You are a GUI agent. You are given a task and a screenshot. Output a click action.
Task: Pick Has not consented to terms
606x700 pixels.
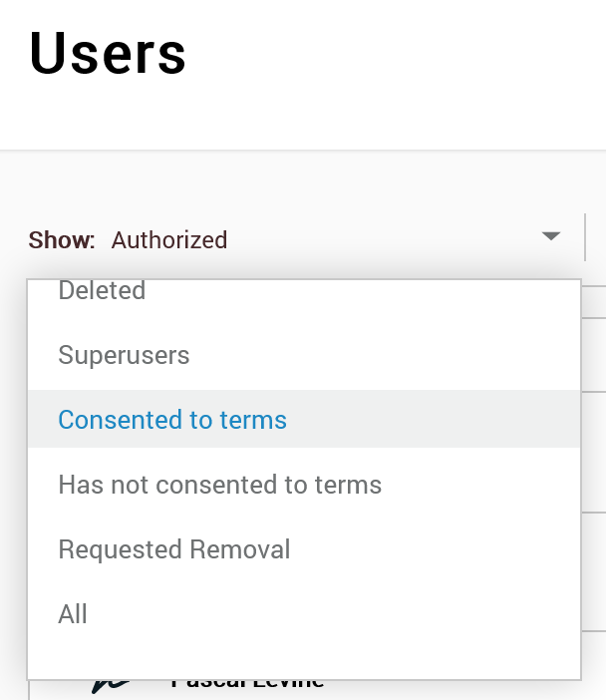pos(304,485)
